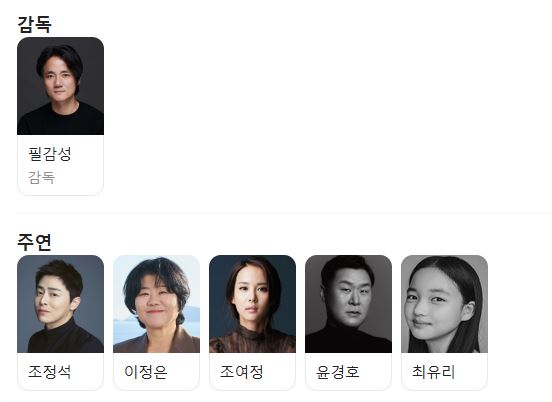Screen dimensions: 552x402
Task: Click the name link 필감성
Action: pyautogui.click(x=50, y=154)
